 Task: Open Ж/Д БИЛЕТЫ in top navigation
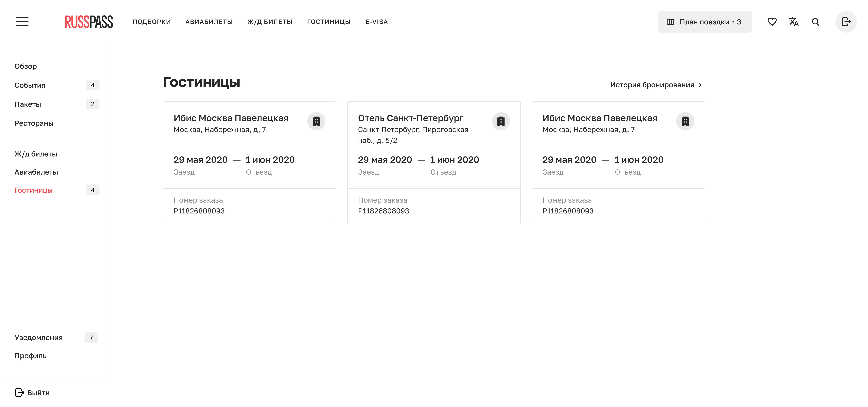(x=270, y=22)
